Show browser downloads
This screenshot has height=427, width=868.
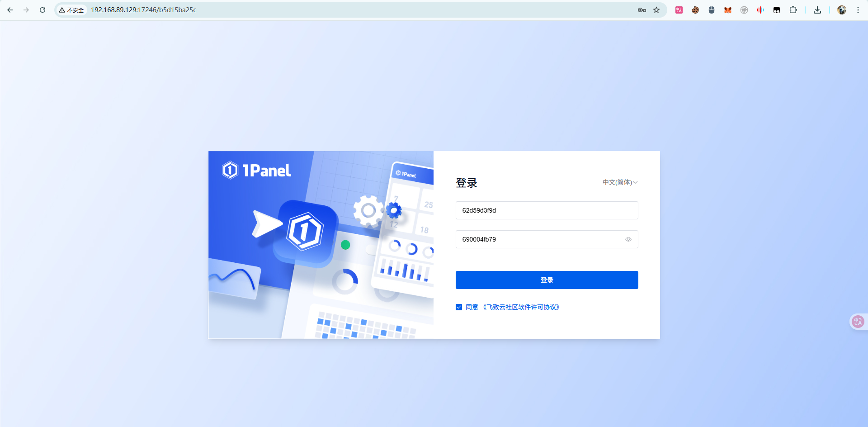817,10
